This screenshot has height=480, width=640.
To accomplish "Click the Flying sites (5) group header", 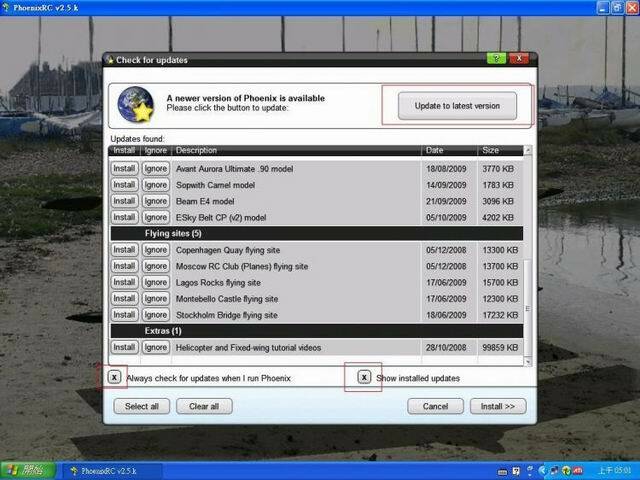I will [317, 233].
